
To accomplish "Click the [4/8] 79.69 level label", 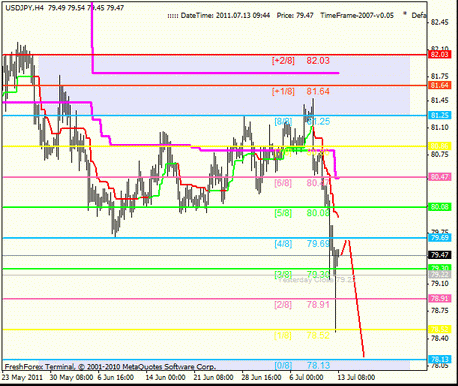I will pyautogui.click(x=302, y=244).
